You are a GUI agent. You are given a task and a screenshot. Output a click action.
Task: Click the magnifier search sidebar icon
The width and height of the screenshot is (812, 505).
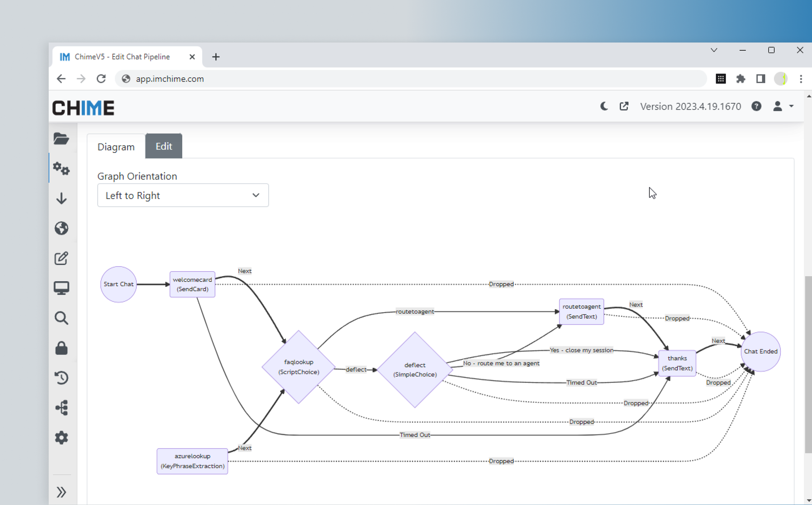click(61, 318)
